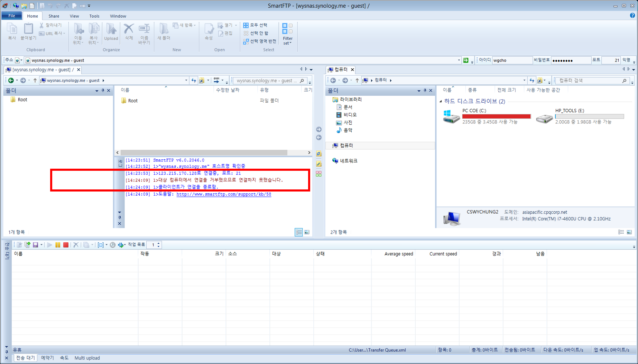This screenshot has width=638, height=364.
Task: Switch to the Share ribbon tab
Action: coord(54,16)
